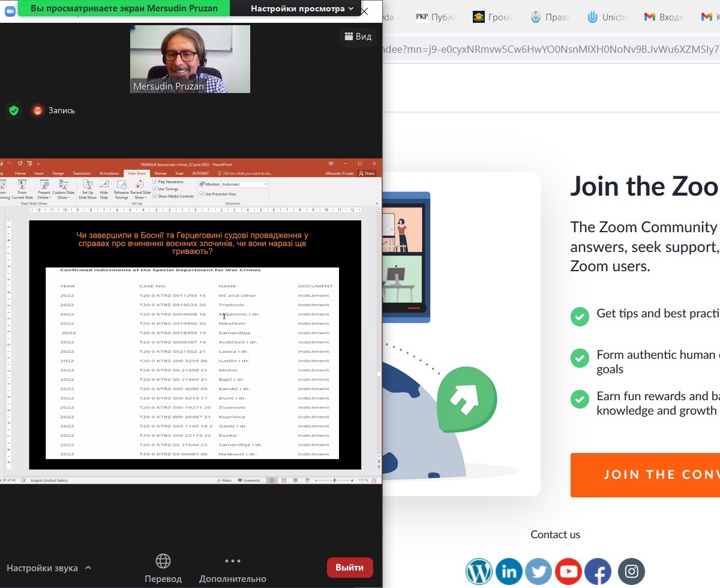
Task: Click the View ribbon tab
Action: pyautogui.click(x=179, y=173)
